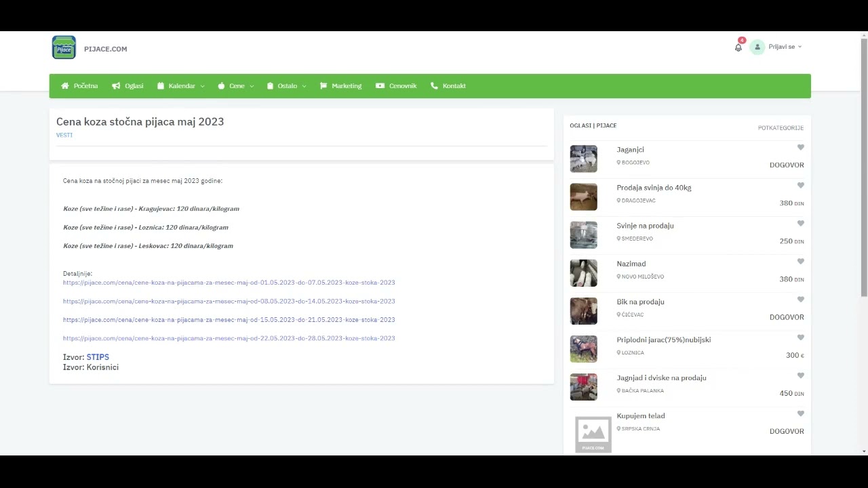This screenshot has width=868, height=488.
Task: Click the flag icon beside Marketing
Action: (x=323, y=86)
